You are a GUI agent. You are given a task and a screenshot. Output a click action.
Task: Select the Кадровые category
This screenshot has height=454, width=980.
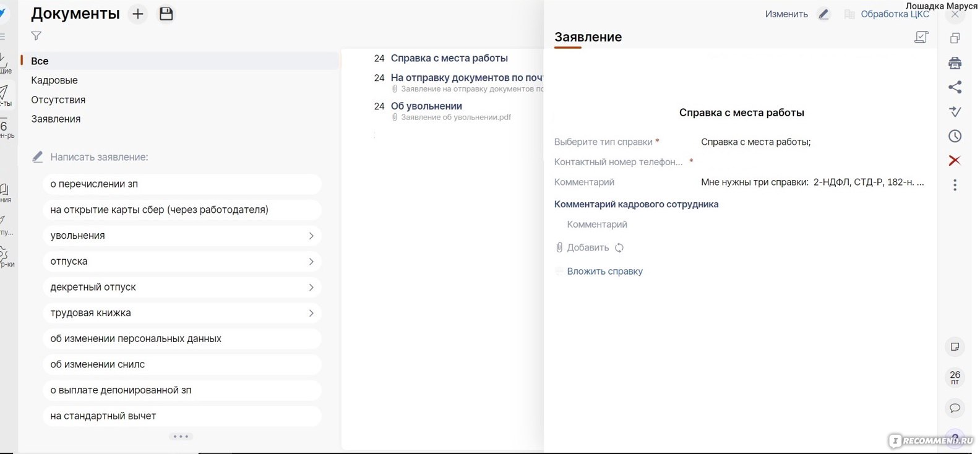54,80
